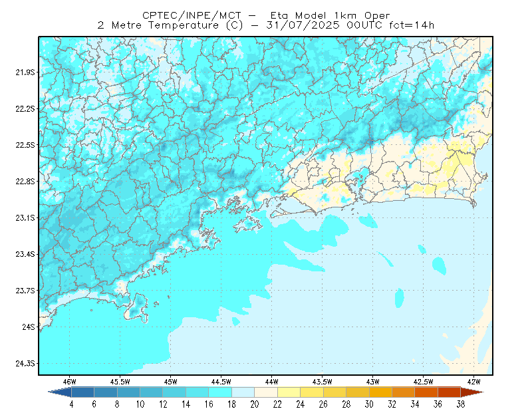This screenshot has height=411, width=532.
Task: Click the 24S latitude axis label
Action: click(29, 327)
